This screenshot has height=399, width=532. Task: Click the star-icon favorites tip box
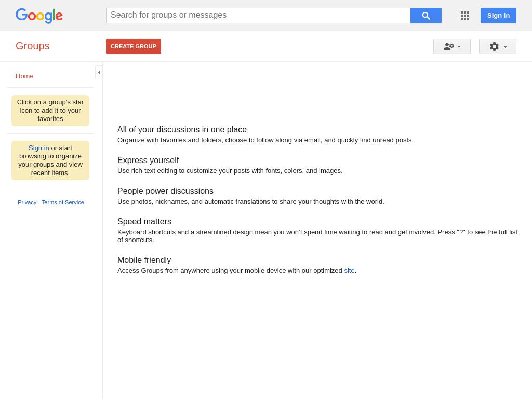pos(50,111)
